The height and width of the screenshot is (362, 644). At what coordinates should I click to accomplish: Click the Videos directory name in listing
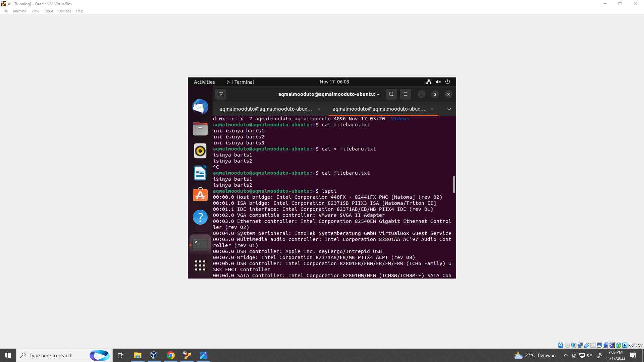point(399,119)
